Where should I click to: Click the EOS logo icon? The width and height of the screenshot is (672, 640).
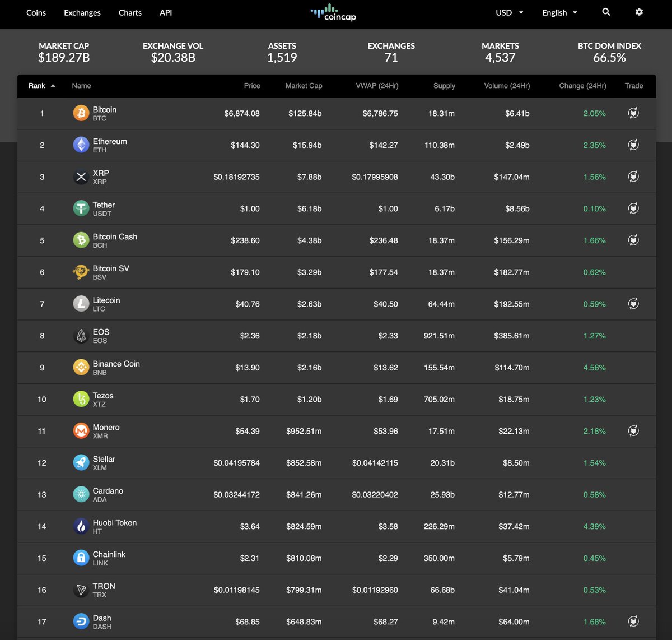click(81, 336)
